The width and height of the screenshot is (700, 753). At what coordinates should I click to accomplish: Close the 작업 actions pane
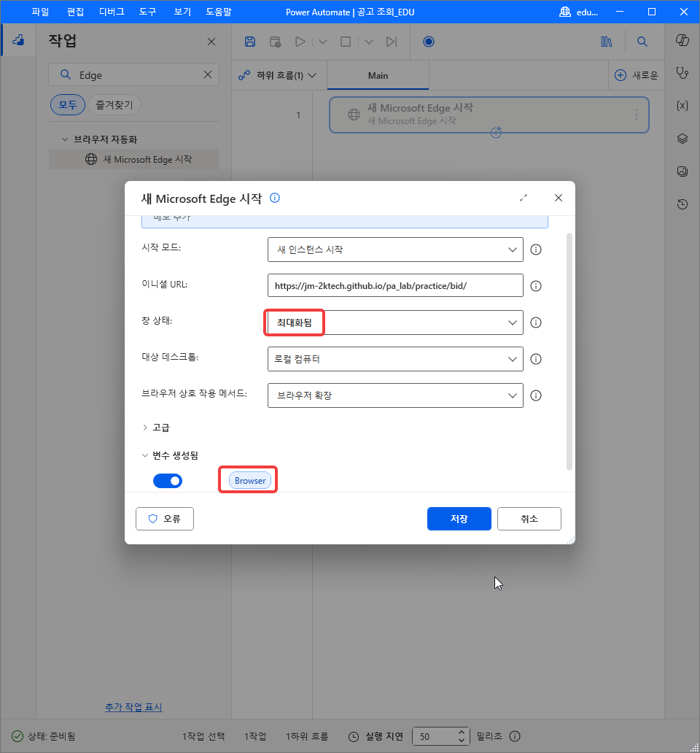[211, 42]
